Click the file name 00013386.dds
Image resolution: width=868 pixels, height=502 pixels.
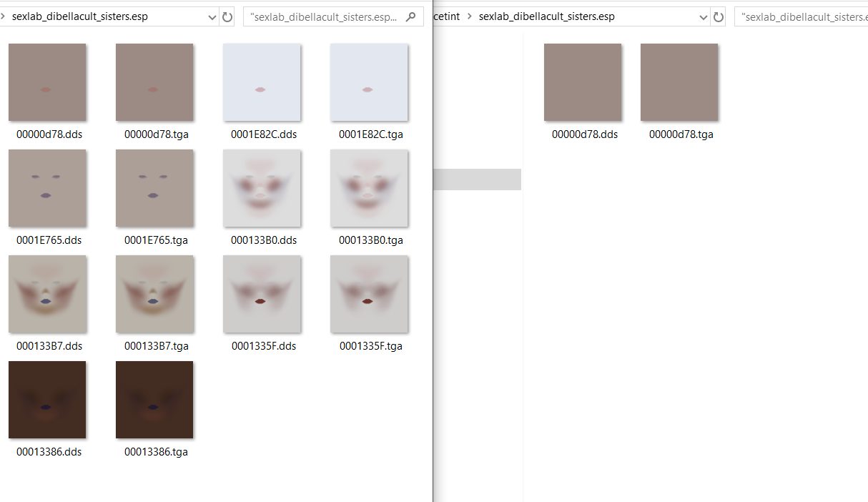click(49, 451)
